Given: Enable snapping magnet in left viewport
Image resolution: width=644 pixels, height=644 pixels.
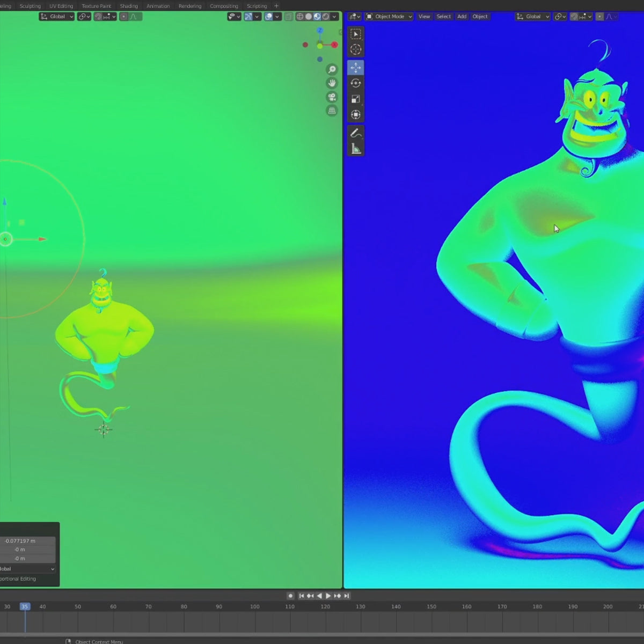Looking at the screenshot, I should click(98, 17).
